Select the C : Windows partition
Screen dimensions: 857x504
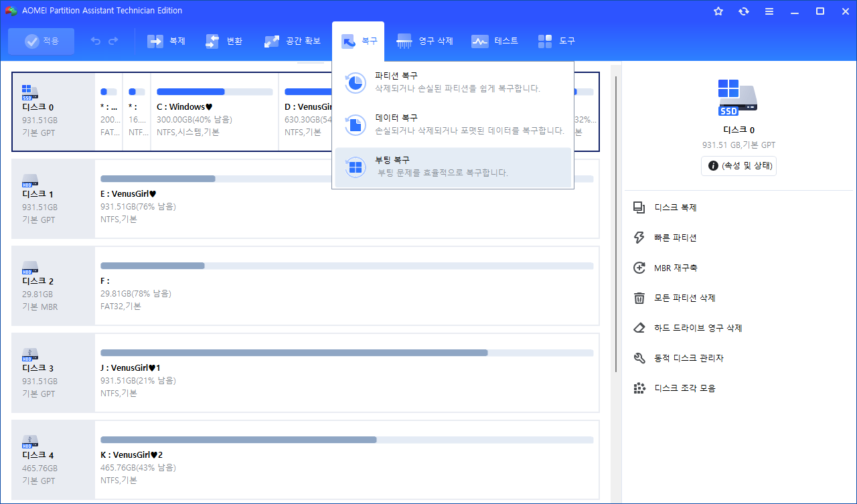pos(214,112)
